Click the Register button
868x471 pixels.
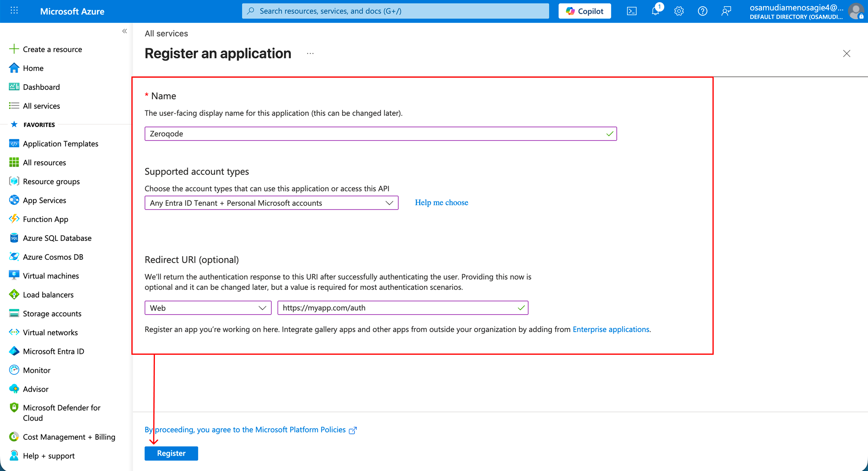(x=171, y=453)
